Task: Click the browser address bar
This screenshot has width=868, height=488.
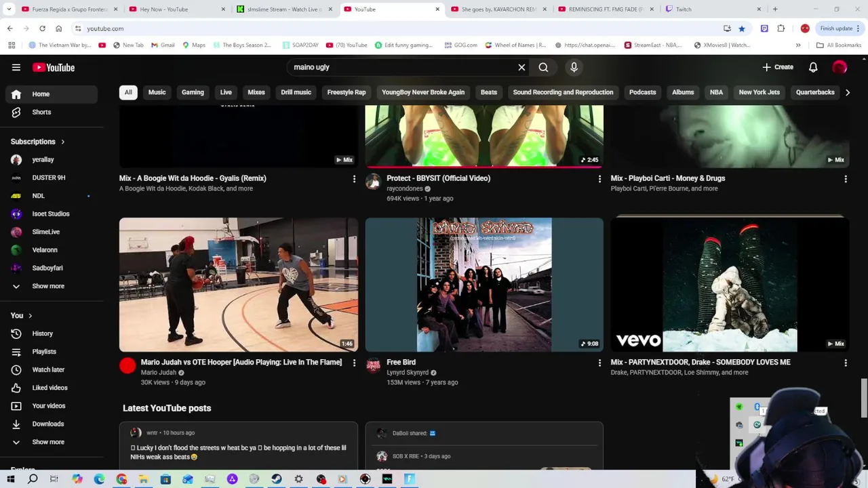Action: pyautogui.click(x=400, y=28)
